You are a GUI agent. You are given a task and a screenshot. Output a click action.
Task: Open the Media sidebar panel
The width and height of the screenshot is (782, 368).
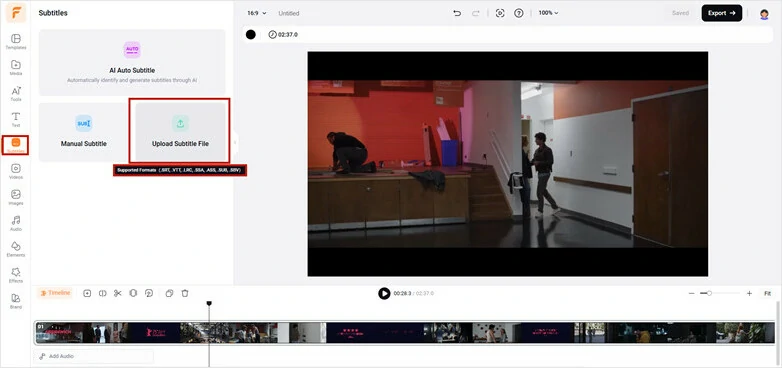point(15,67)
